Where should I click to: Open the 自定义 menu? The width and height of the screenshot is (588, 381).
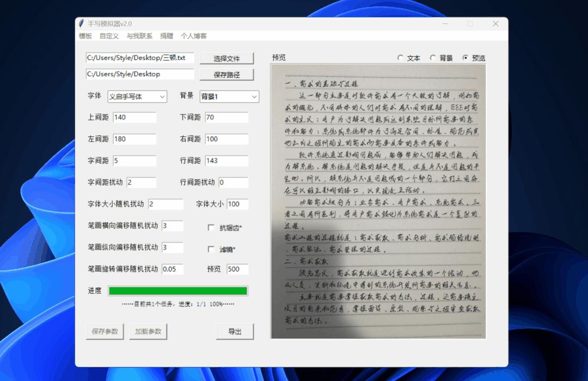pos(108,36)
